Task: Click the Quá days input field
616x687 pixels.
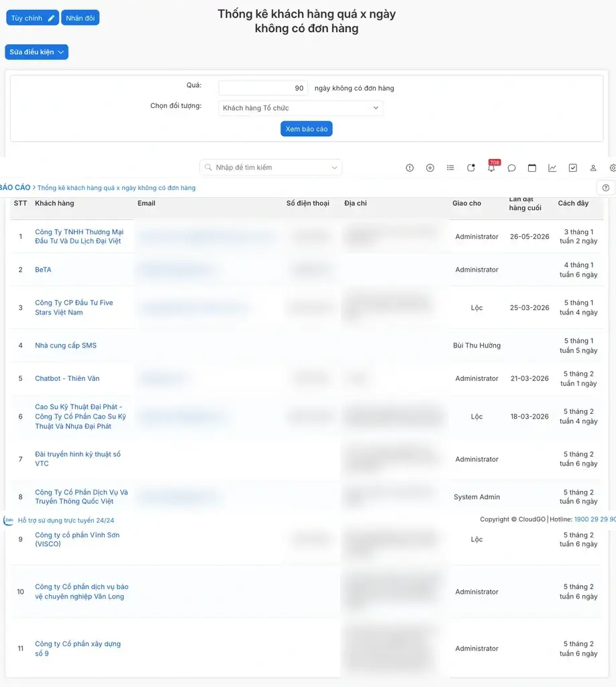Action: pos(263,88)
